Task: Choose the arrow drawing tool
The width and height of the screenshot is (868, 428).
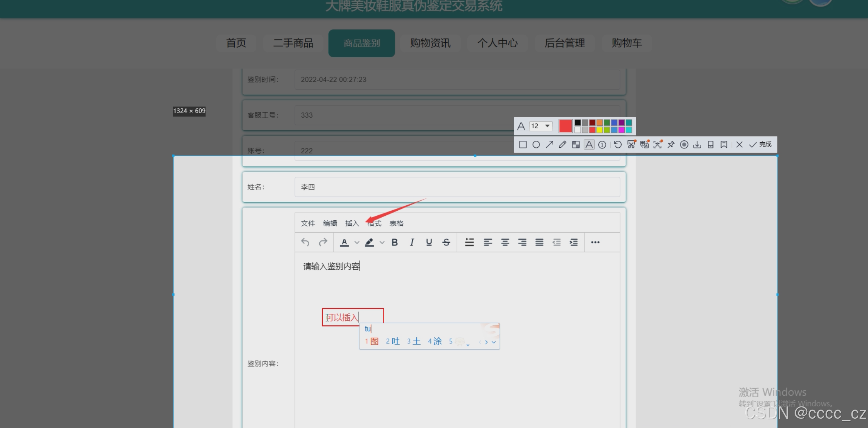Action: (549, 145)
